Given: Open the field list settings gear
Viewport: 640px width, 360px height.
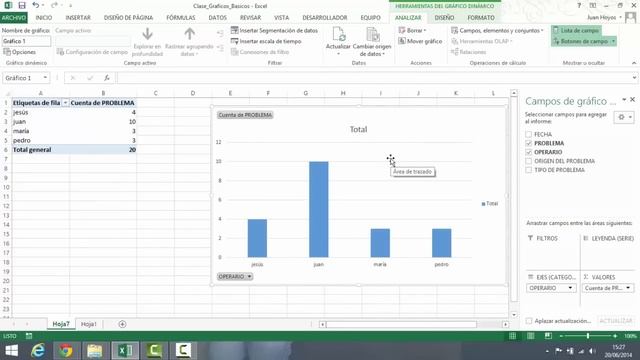Looking at the screenshot, I should (x=624, y=118).
